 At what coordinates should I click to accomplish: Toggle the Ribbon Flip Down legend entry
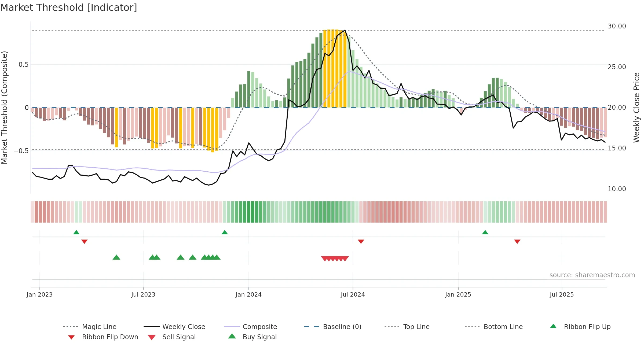103,337
